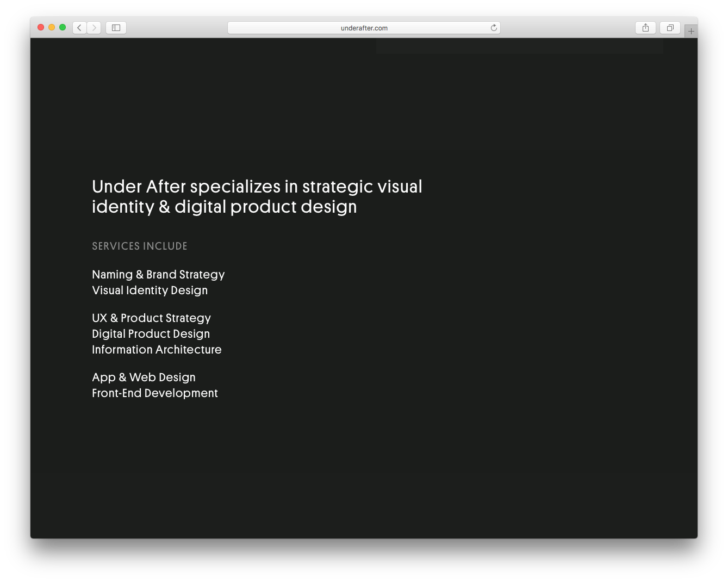This screenshot has width=728, height=582.
Task: Toggle the Safari sidebar button
Action: pos(116,28)
